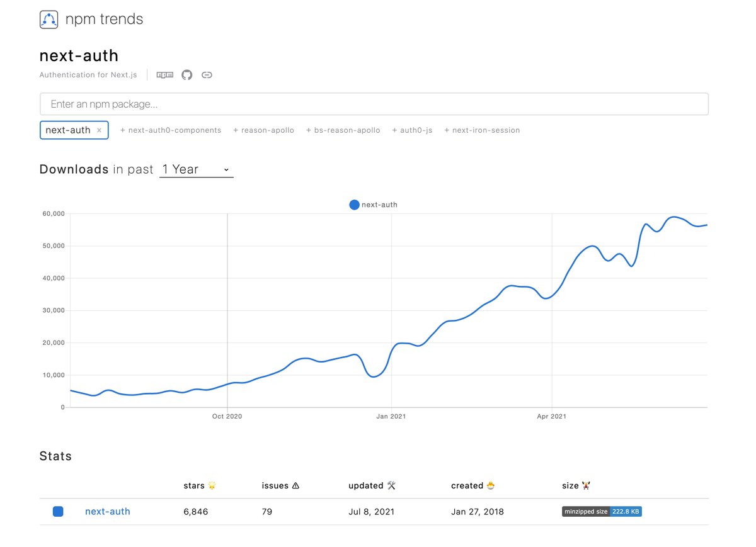Click the stars column header
756x547 pixels.
(200, 485)
